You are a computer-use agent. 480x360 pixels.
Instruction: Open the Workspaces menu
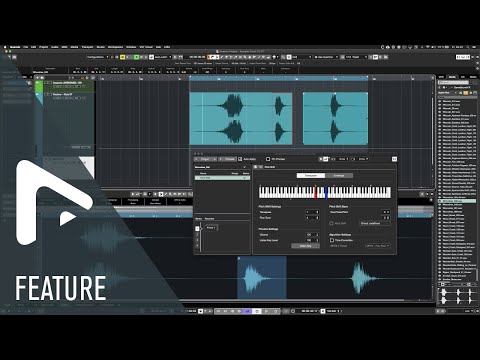(115, 47)
